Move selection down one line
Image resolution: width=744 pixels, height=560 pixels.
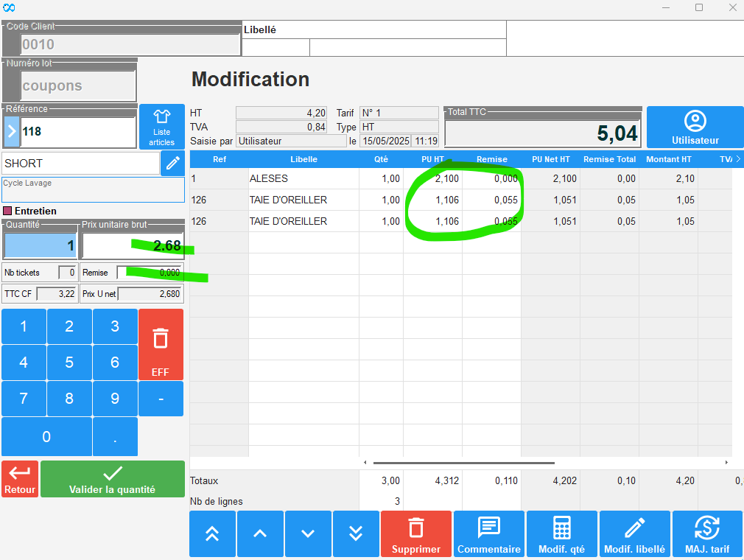coord(308,533)
